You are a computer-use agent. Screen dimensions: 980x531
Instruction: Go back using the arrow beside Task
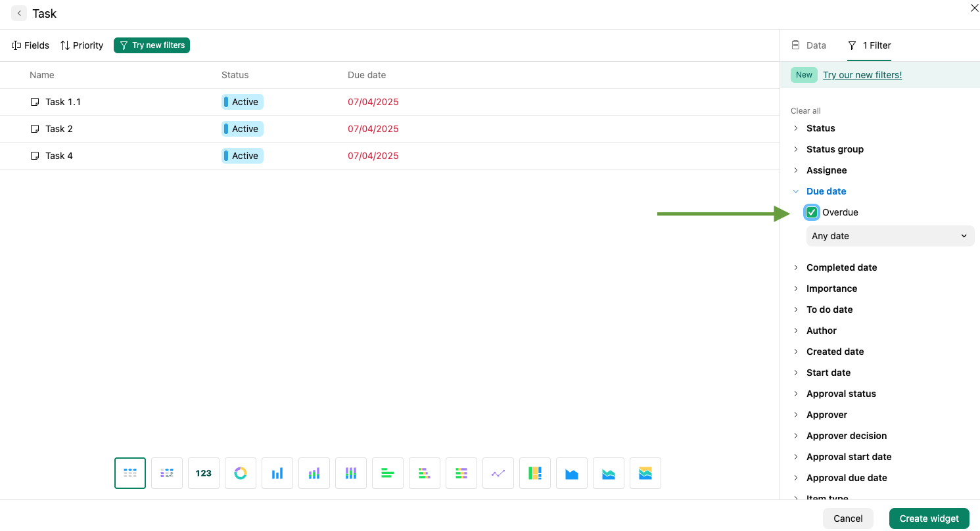[x=19, y=13]
